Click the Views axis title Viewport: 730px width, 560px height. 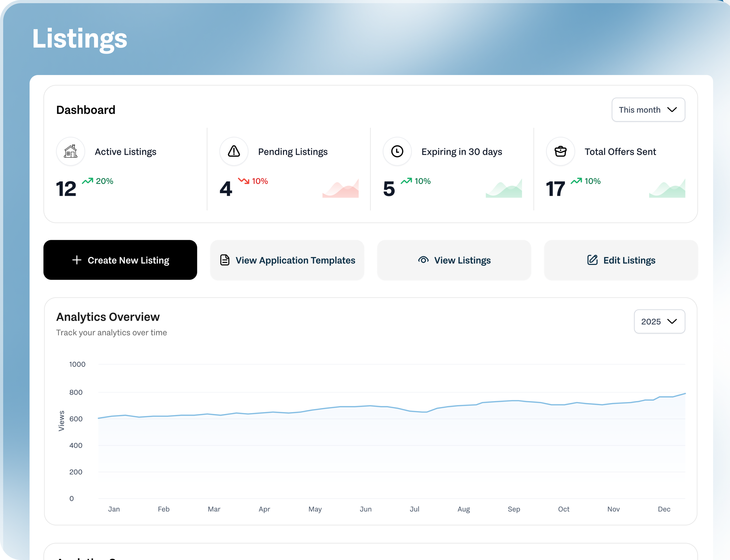[x=61, y=421]
